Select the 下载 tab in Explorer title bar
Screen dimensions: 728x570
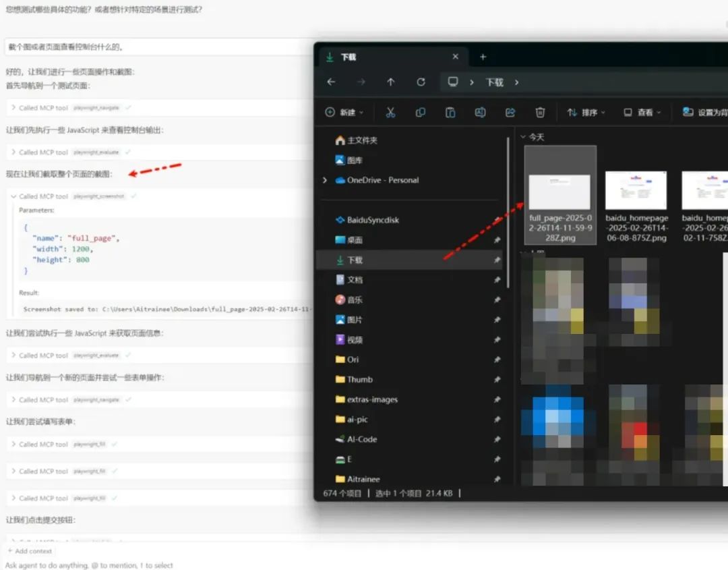(x=394, y=57)
